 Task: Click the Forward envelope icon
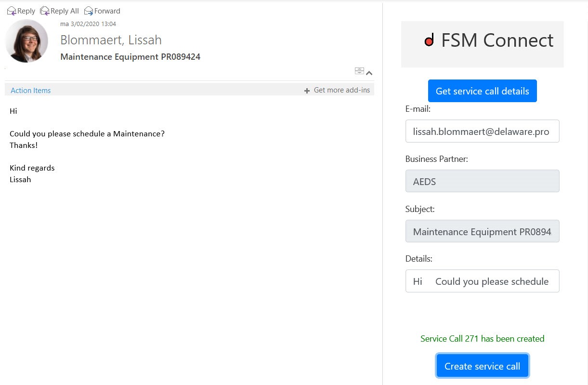pos(89,11)
